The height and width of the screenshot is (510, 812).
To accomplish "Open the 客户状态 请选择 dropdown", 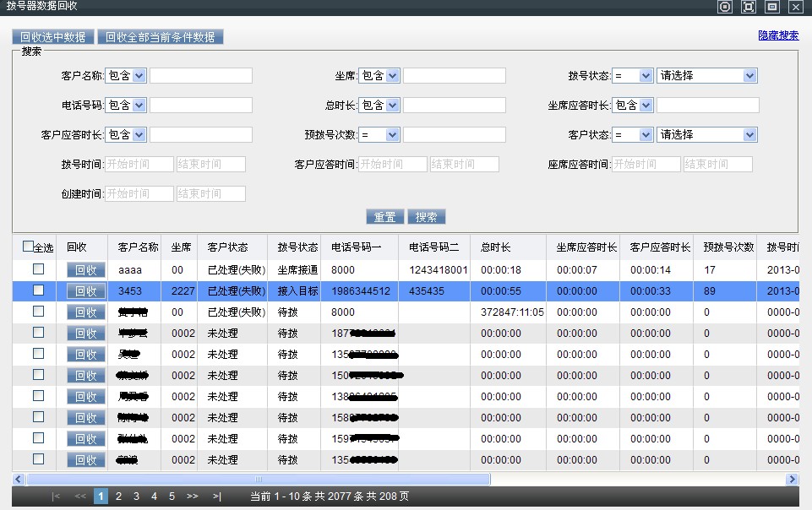I will pos(707,135).
